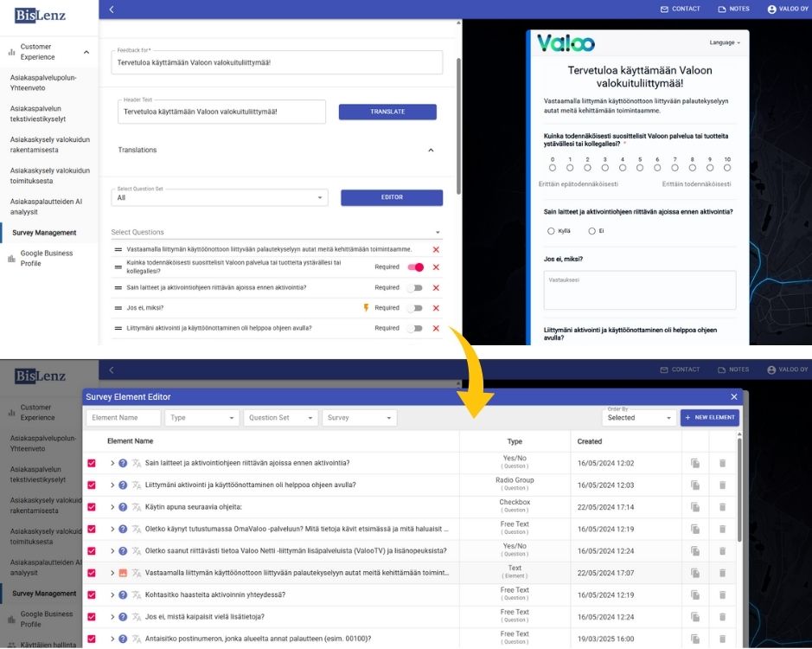
Task: Click the question icon on editor row "Liittymäni aktivointi"
Action: [x=123, y=485]
